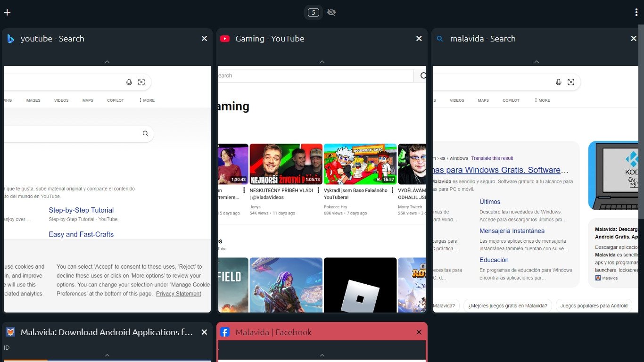Click the Facebook favicon on Malavida tab
The width and height of the screenshot is (644, 362).
click(225, 332)
